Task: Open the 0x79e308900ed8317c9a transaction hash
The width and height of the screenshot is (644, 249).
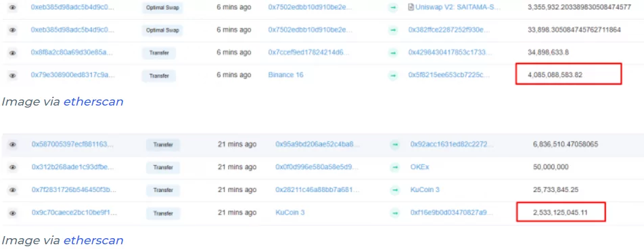Action: click(x=72, y=75)
